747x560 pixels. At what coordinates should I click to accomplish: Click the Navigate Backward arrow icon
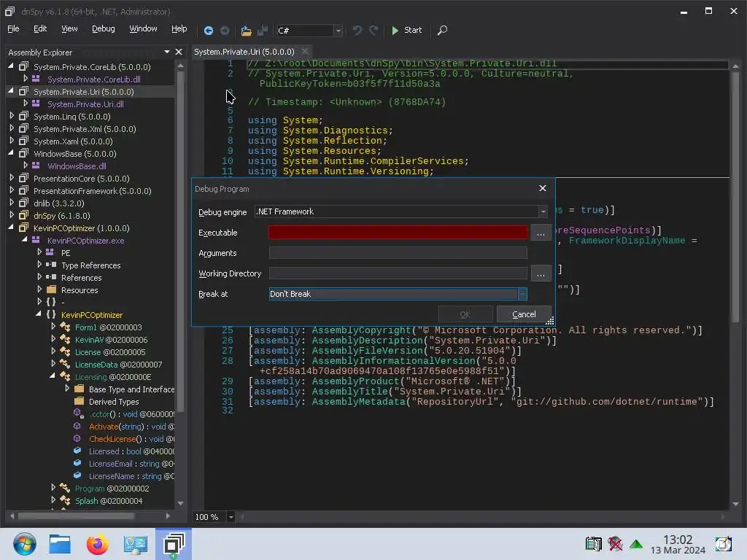coord(208,31)
